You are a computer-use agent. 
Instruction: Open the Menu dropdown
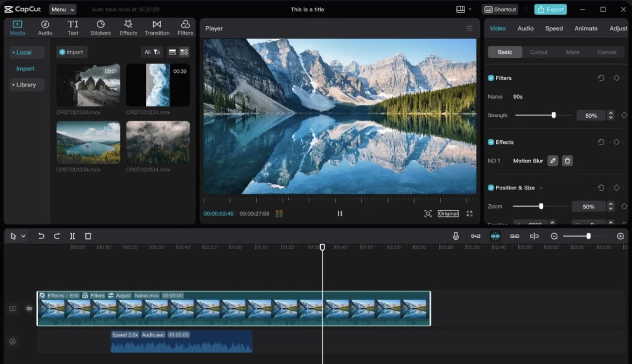(62, 9)
